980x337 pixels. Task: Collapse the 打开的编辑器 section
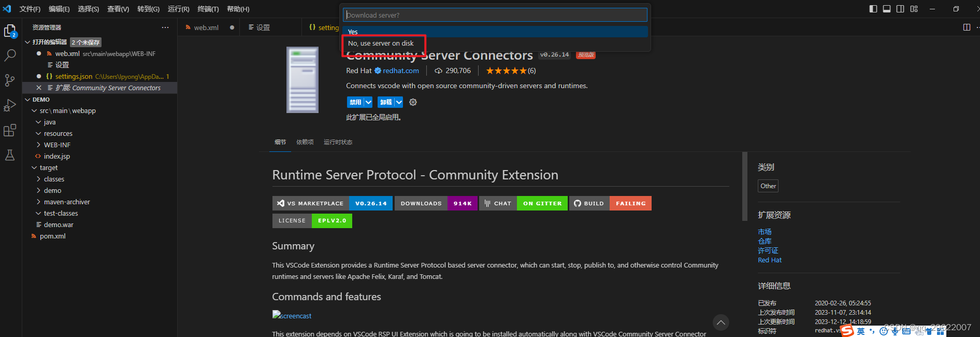(x=27, y=42)
